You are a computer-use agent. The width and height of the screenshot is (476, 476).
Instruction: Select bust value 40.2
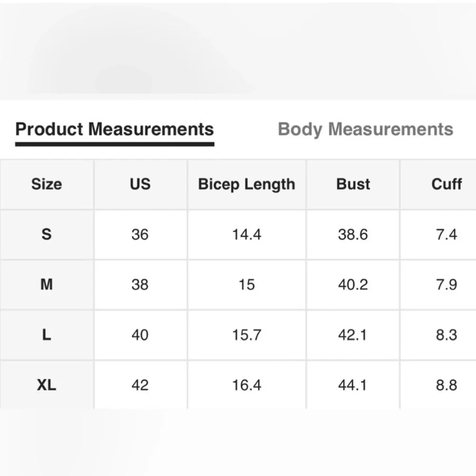click(353, 285)
